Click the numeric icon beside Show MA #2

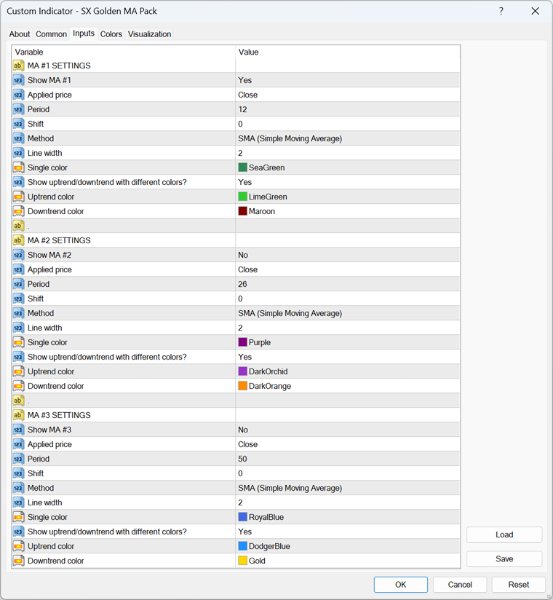(18, 255)
